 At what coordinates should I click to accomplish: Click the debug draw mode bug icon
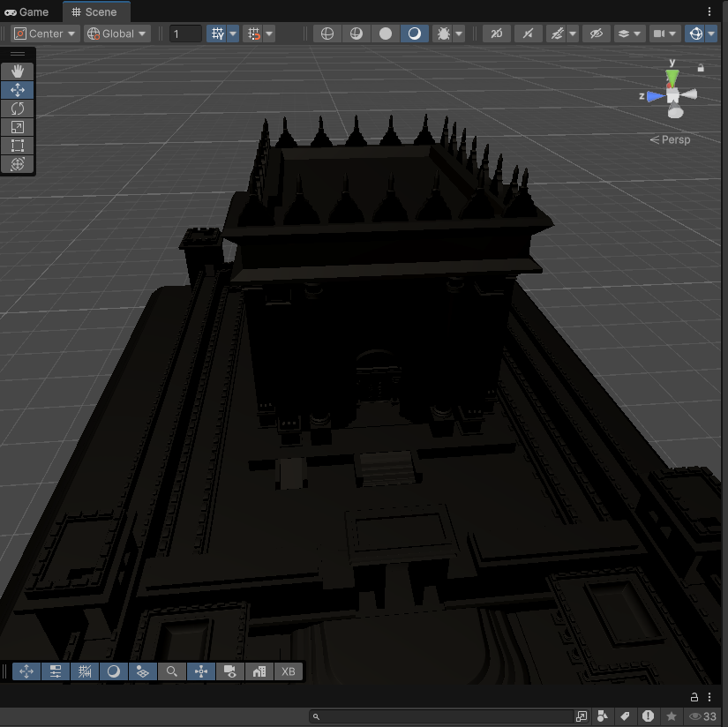[x=444, y=34]
